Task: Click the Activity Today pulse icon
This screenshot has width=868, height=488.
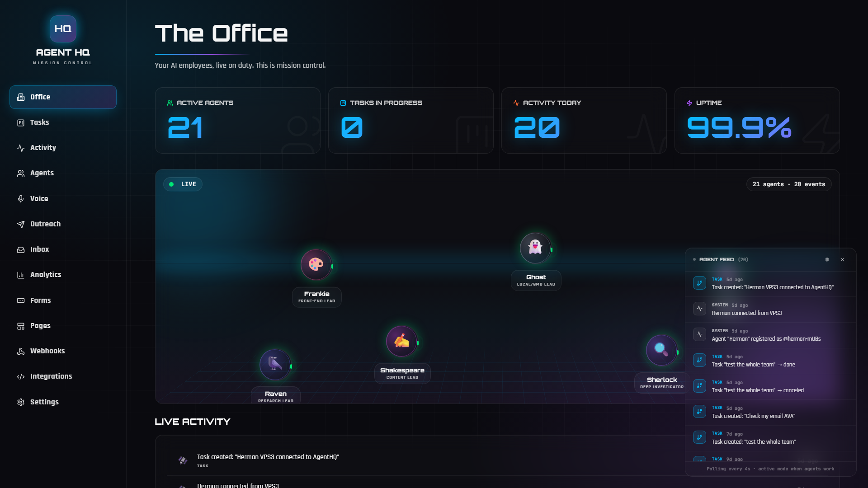Action: tap(516, 103)
